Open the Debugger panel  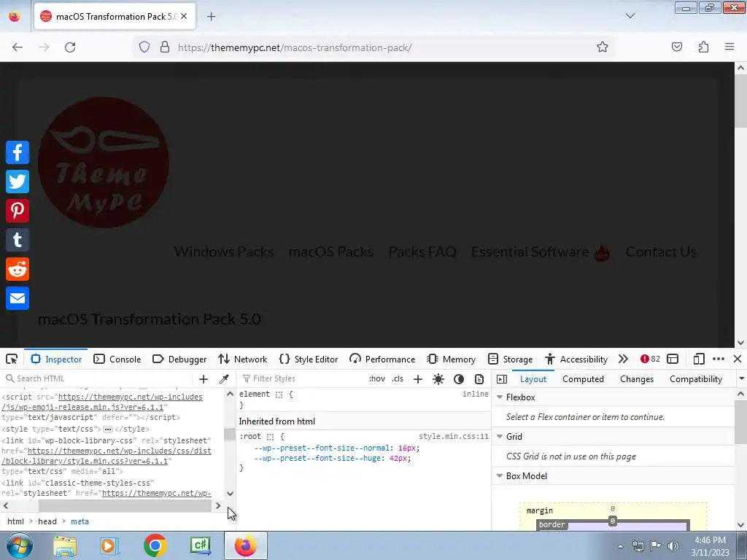tap(179, 359)
